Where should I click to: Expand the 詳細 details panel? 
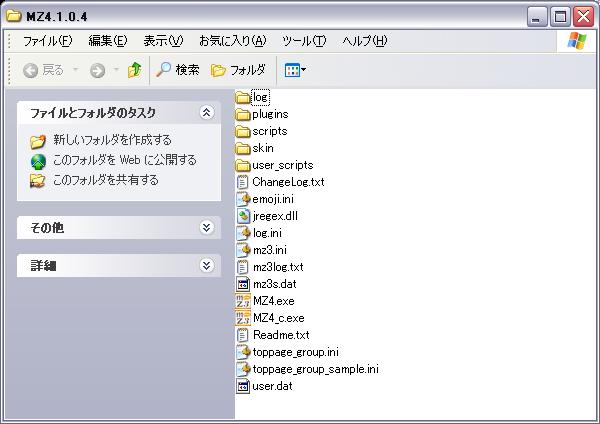(x=206, y=265)
